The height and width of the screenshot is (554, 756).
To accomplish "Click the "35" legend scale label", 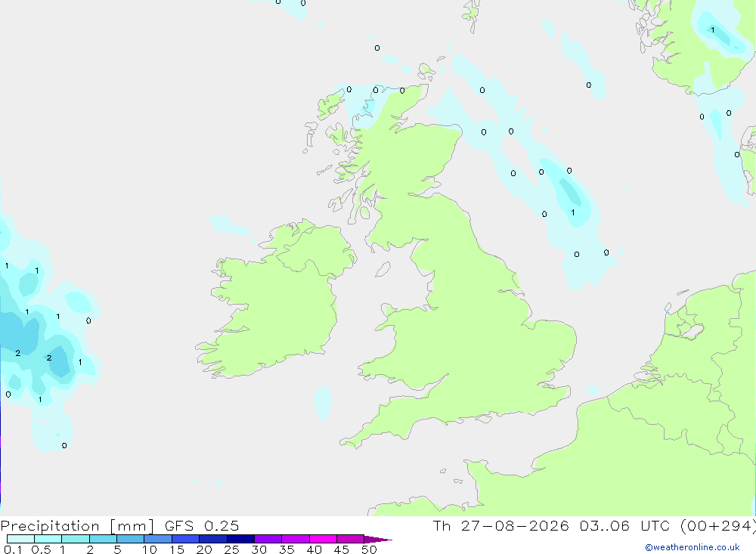I will point(287,549).
